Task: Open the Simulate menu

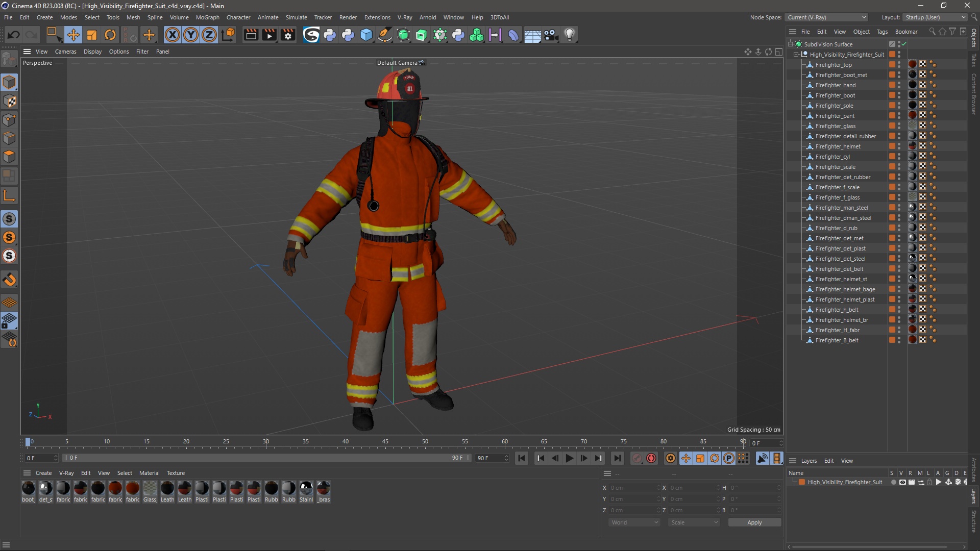Action: click(x=296, y=17)
